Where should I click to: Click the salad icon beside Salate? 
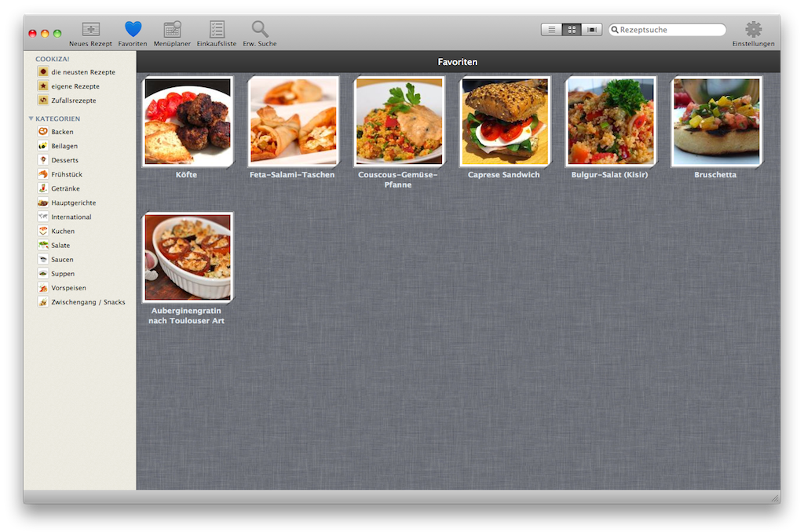tap(43, 245)
